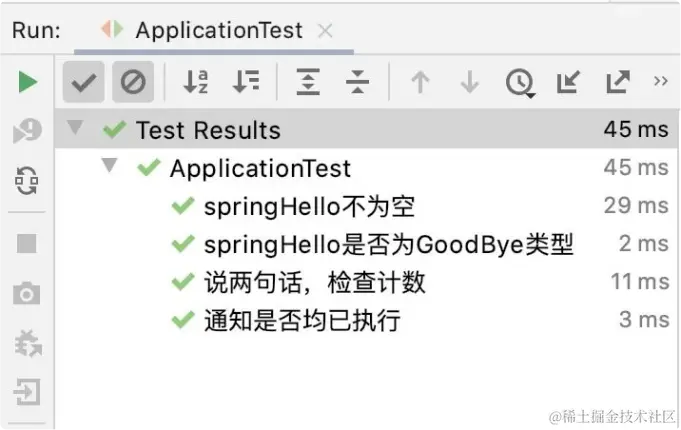Click the camera dump threads icon

click(27, 293)
